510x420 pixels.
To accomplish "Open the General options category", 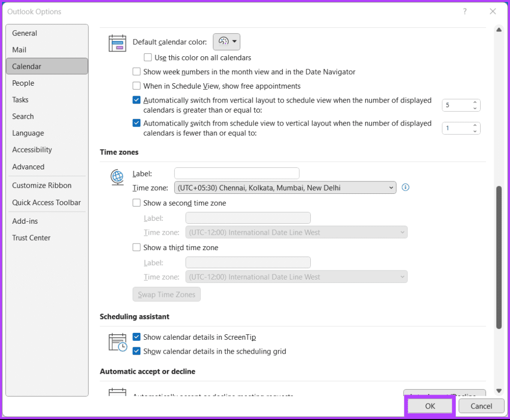I will (47, 33).
